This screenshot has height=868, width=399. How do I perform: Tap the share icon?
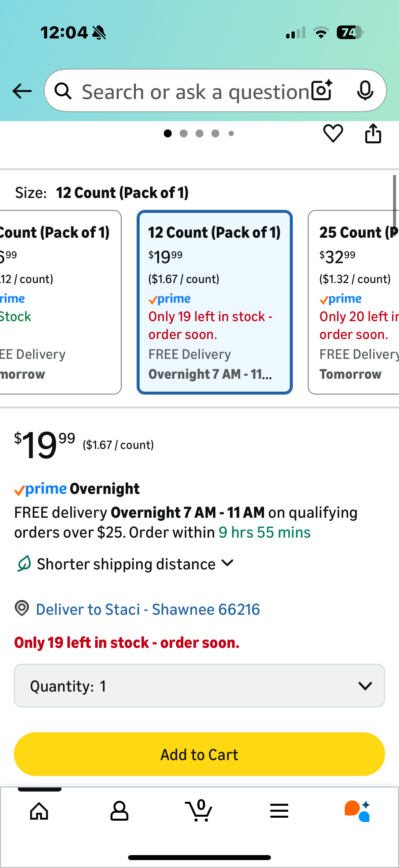[x=373, y=133]
